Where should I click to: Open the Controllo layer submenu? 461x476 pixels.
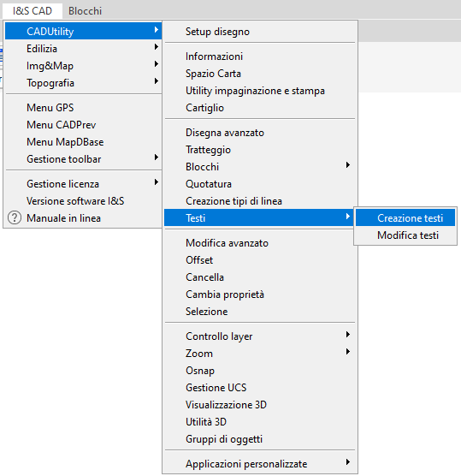coord(260,336)
